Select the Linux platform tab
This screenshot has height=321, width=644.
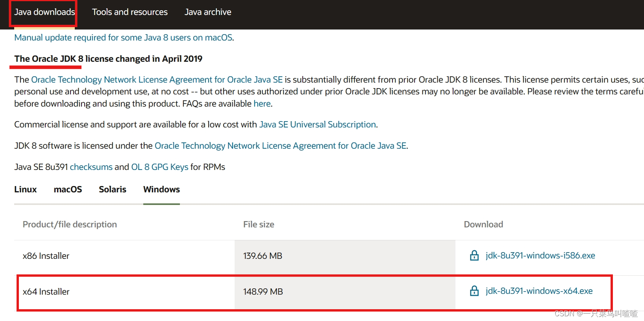tap(26, 189)
